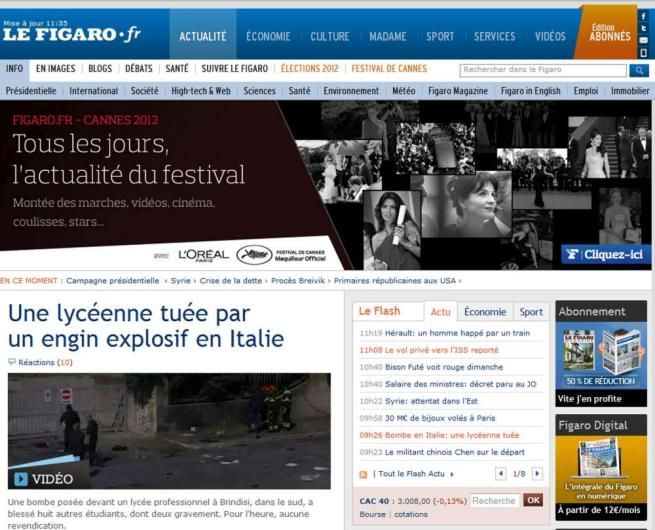Viewport: 655px width, 530px height.
Task: Open Figaro in English link
Action: point(531,91)
